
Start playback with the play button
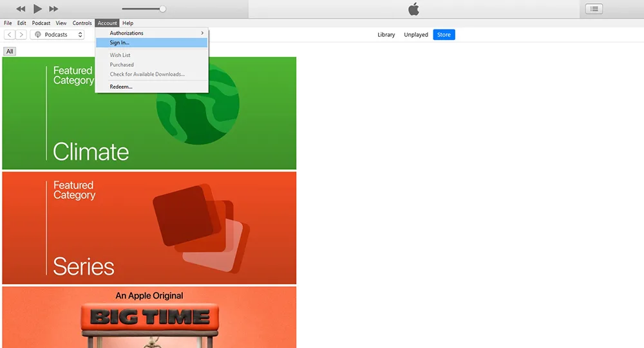point(37,8)
